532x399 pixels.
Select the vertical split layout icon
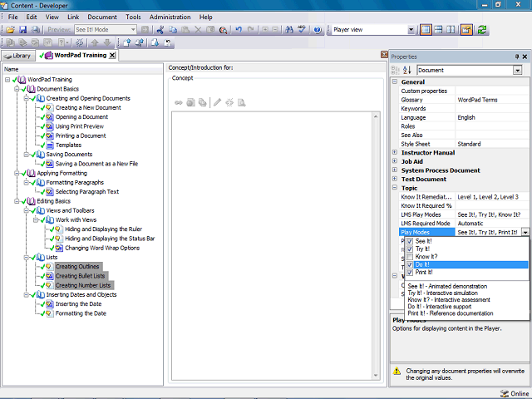click(x=451, y=30)
